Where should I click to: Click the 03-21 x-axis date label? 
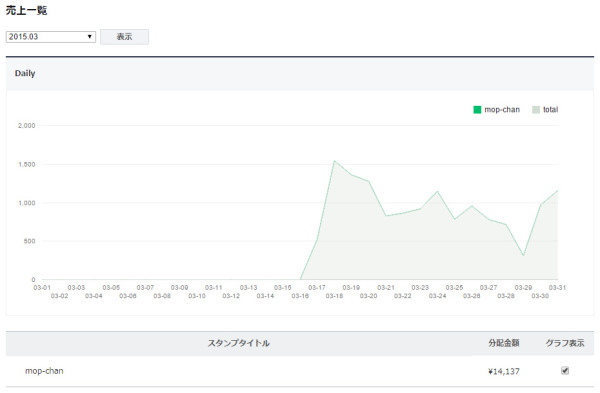pos(386,288)
